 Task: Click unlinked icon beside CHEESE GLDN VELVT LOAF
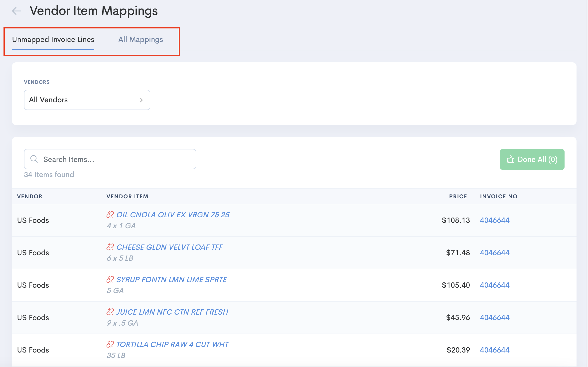coord(110,247)
